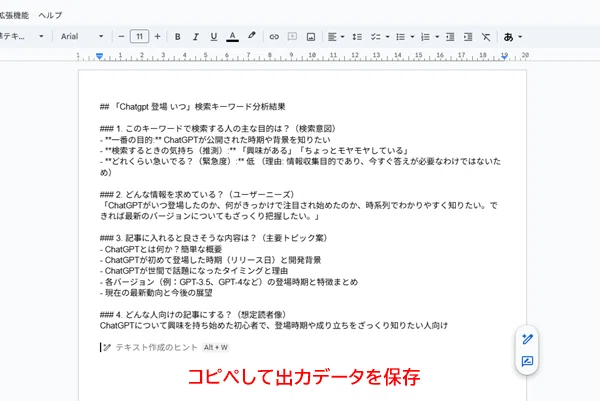Open the paragraph style dropdown
600x401 pixels.
coord(21,37)
